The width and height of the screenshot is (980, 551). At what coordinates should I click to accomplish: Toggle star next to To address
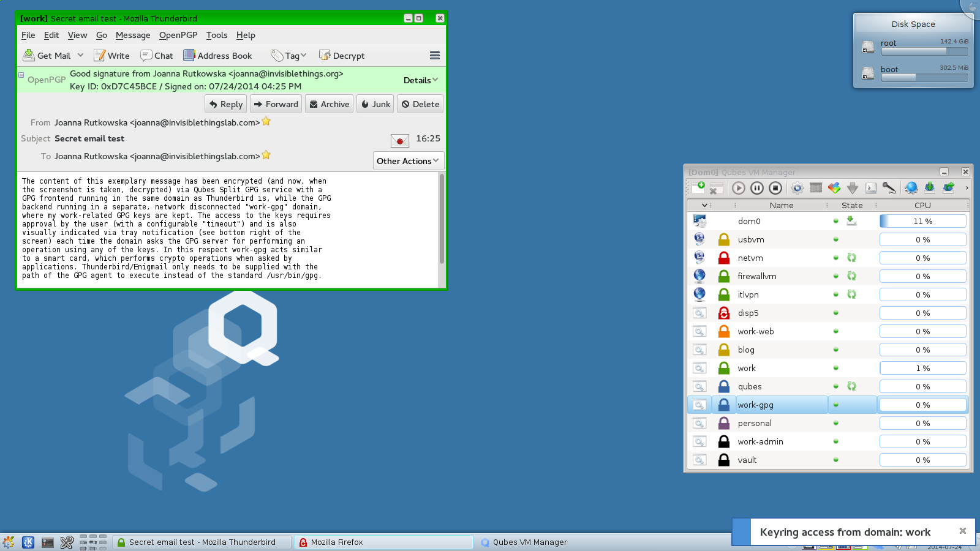coord(266,156)
